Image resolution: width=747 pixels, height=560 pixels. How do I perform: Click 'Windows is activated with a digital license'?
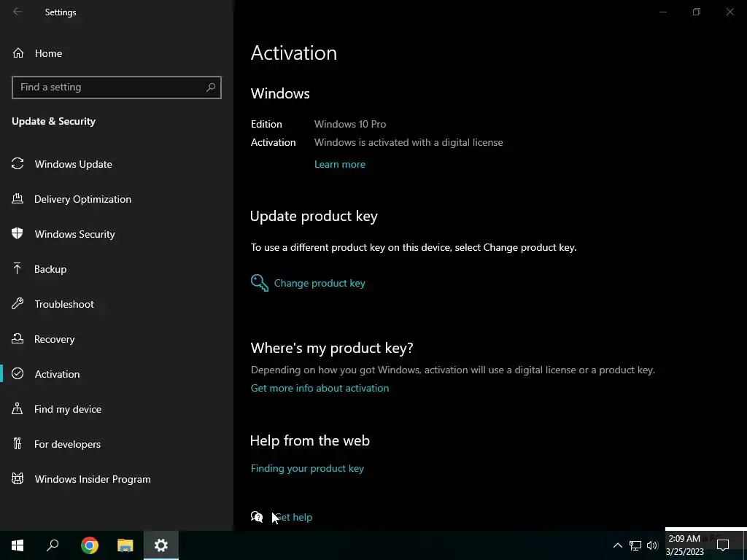(x=409, y=142)
